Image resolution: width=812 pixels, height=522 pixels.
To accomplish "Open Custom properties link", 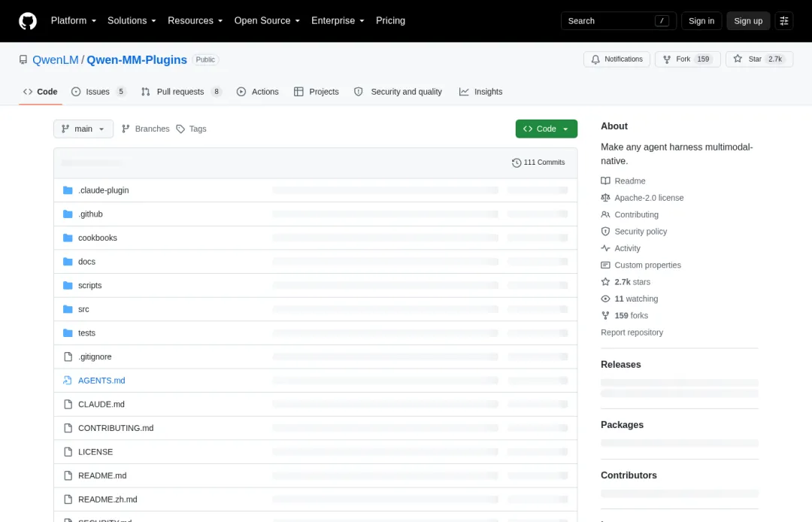I will point(648,266).
